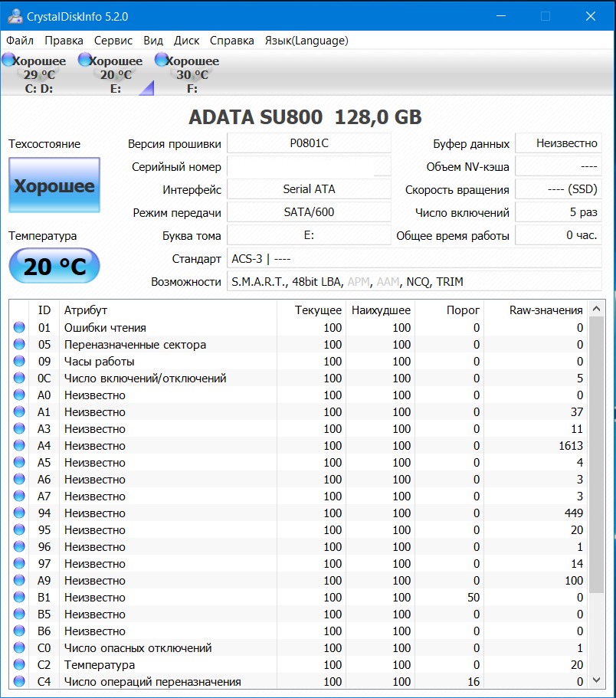
Task: Select the Часы работы row text
Action: click(100, 362)
